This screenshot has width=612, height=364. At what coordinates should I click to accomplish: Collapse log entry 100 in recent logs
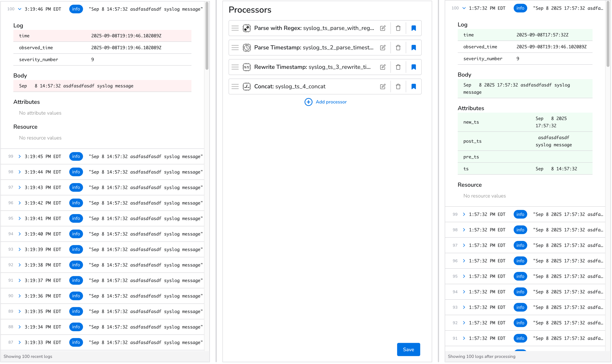pyautogui.click(x=20, y=9)
